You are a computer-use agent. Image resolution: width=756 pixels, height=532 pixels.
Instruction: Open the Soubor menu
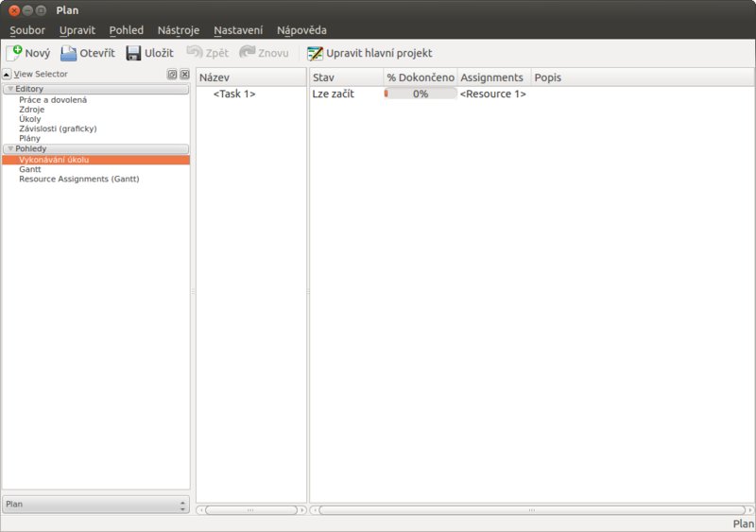pyautogui.click(x=27, y=30)
